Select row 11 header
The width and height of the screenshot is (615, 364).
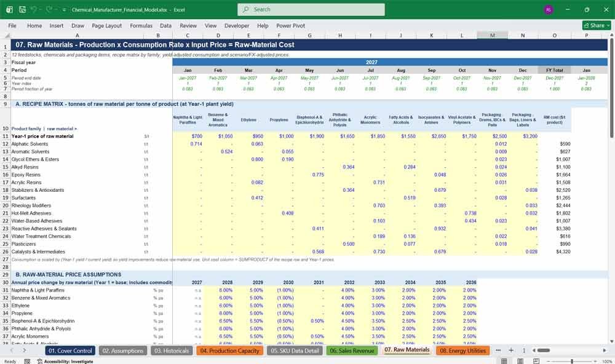pos(6,136)
